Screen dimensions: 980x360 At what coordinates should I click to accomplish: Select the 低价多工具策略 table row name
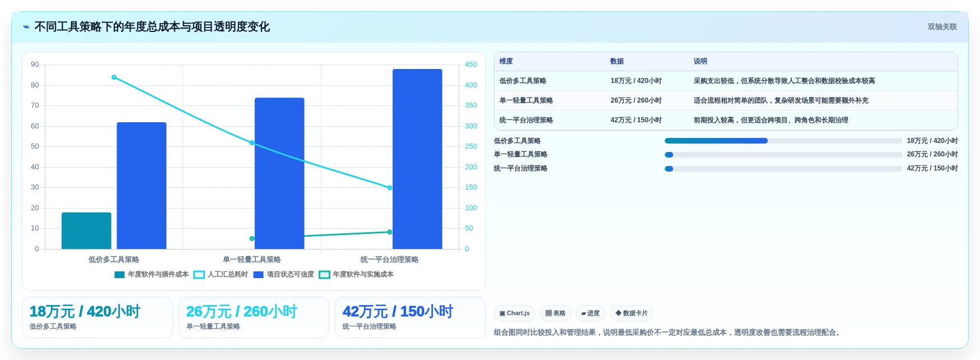[523, 81]
